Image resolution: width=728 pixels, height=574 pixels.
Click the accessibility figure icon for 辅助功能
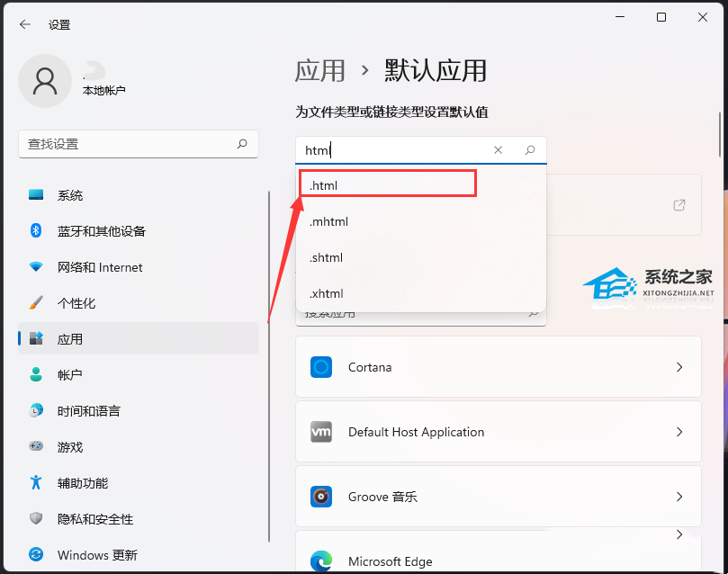click(x=36, y=482)
